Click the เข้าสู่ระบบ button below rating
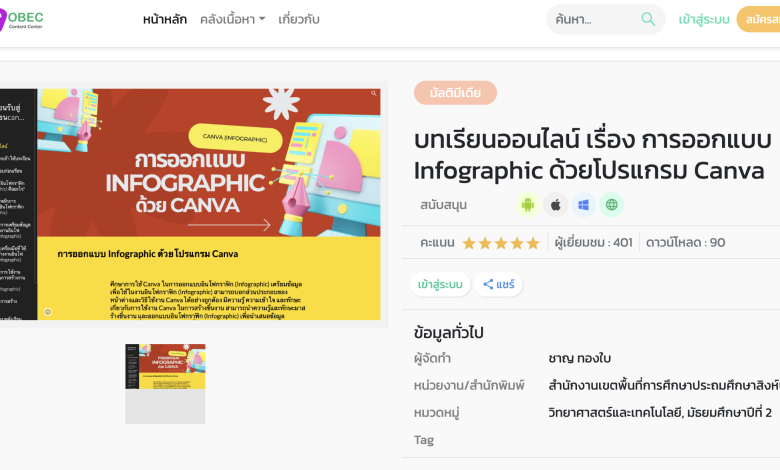 coord(440,284)
